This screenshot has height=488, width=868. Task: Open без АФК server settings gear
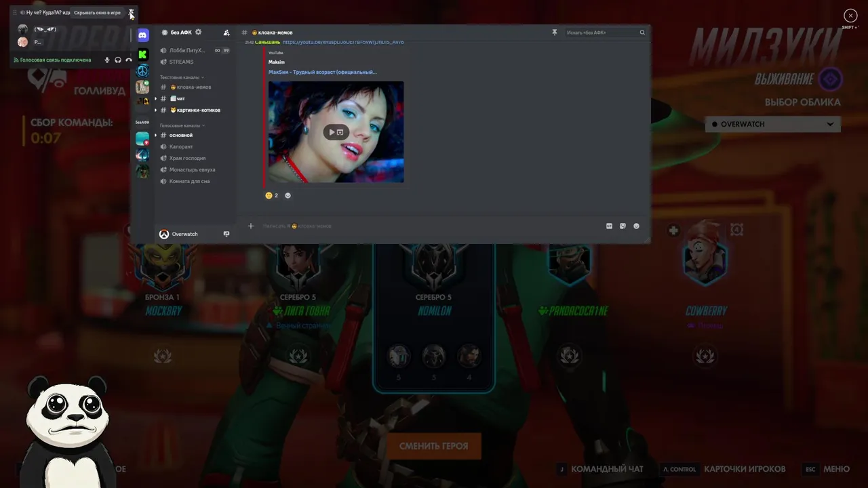198,32
